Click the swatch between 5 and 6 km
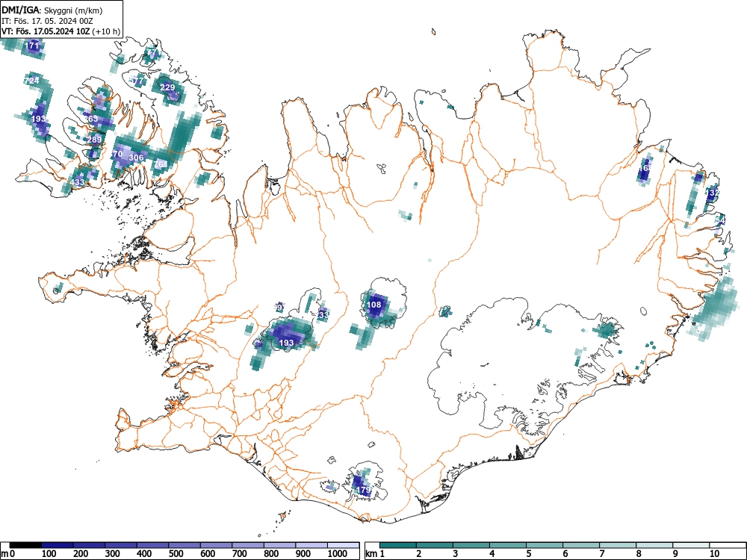The height and width of the screenshot is (560, 747). tap(545, 546)
